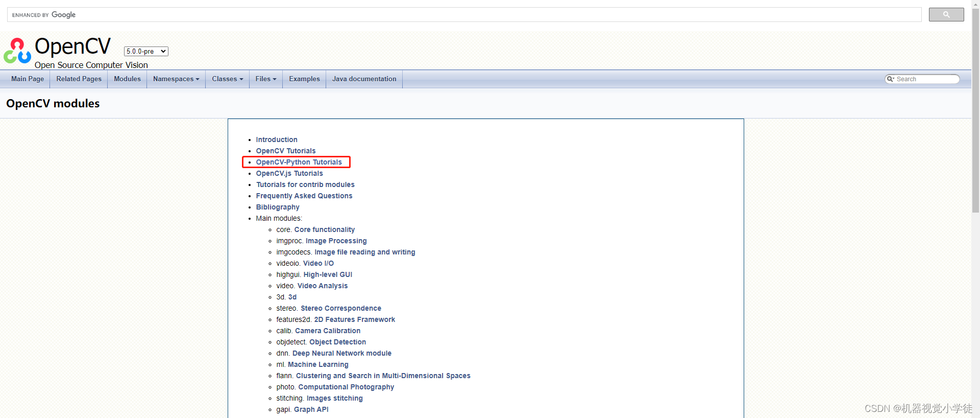
Task: Click the 'Open Source Computer Vision' tagline
Action: pyautogui.click(x=91, y=65)
